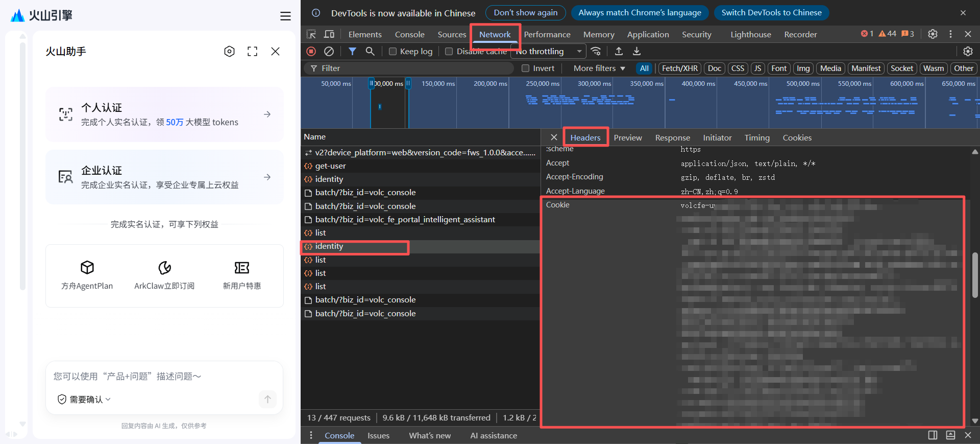Open the 需要确认 dropdown
The height and width of the screenshot is (444, 980).
click(84, 399)
